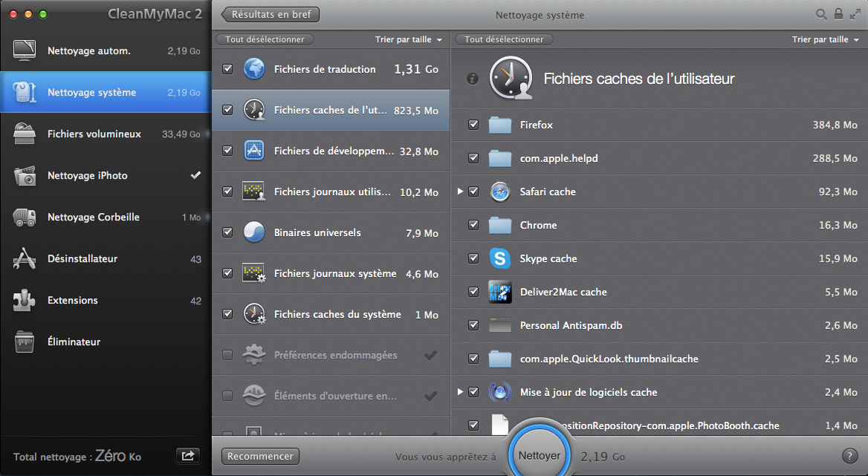Uncheck the Skype cache checkbox
Screen dimensions: 868x476
(473, 258)
